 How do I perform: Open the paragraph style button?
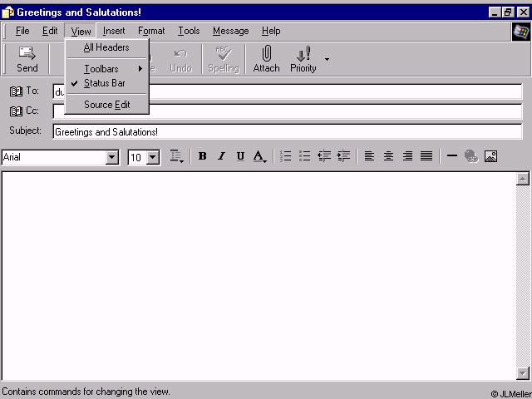[177, 156]
